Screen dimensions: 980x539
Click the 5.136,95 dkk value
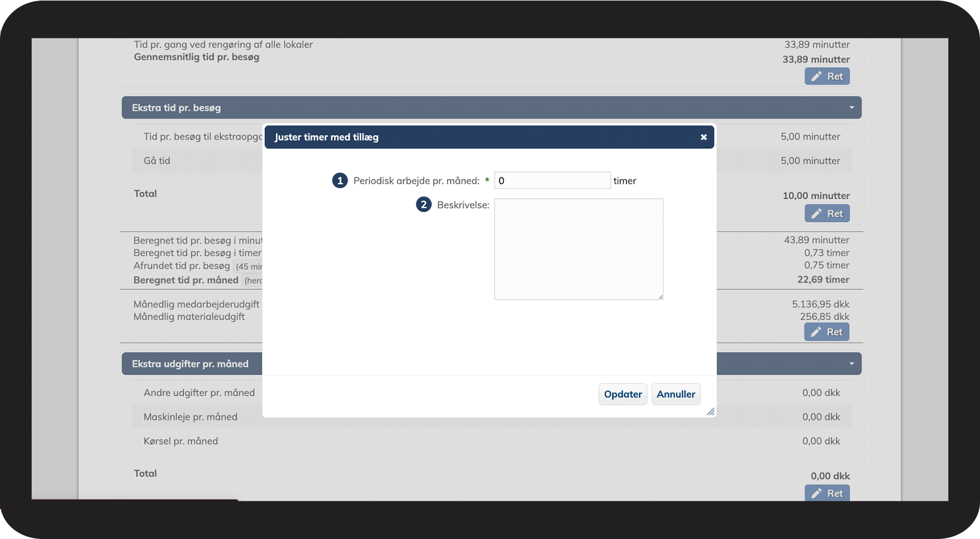(820, 304)
